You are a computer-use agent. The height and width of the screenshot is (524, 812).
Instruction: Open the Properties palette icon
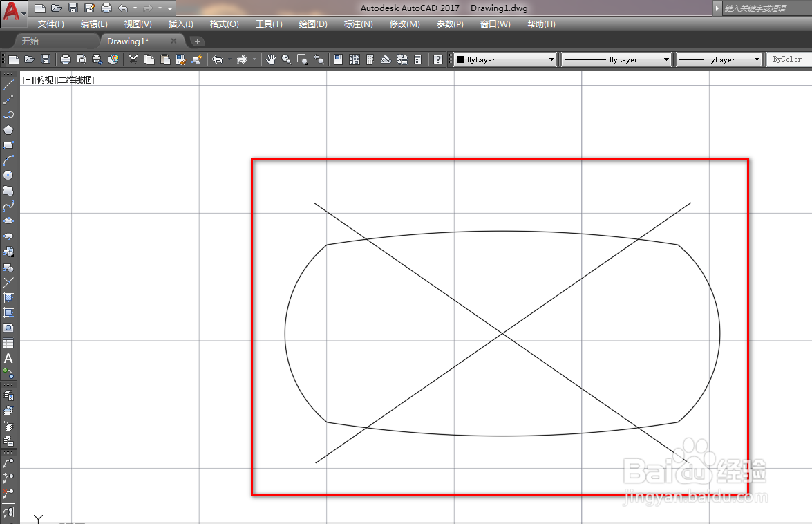coord(338,59)
